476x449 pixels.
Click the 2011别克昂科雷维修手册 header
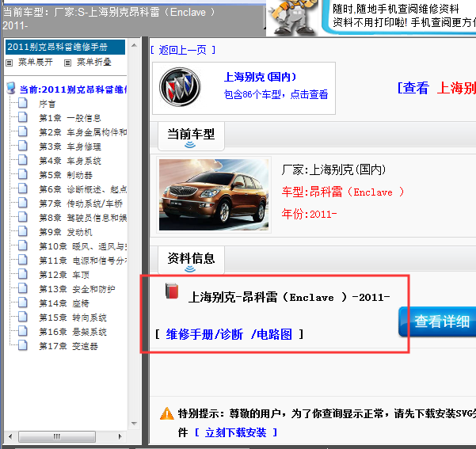pos(65,47)
